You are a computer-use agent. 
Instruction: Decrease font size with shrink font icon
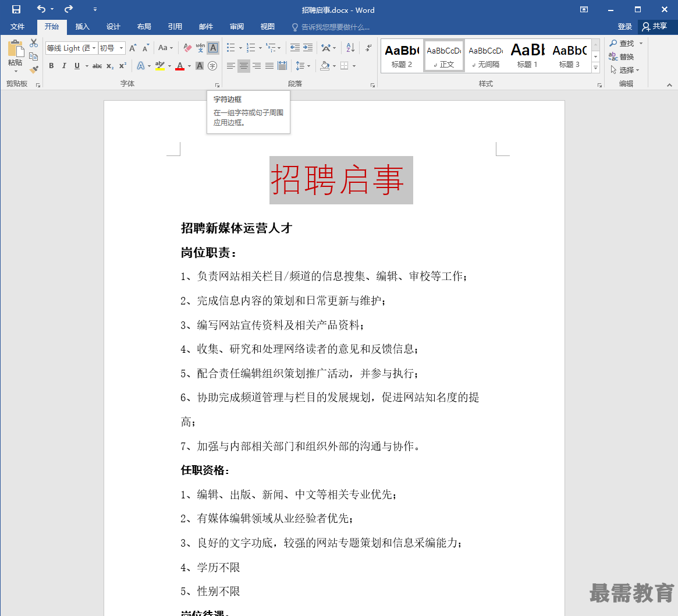click(x=145, y=48)
